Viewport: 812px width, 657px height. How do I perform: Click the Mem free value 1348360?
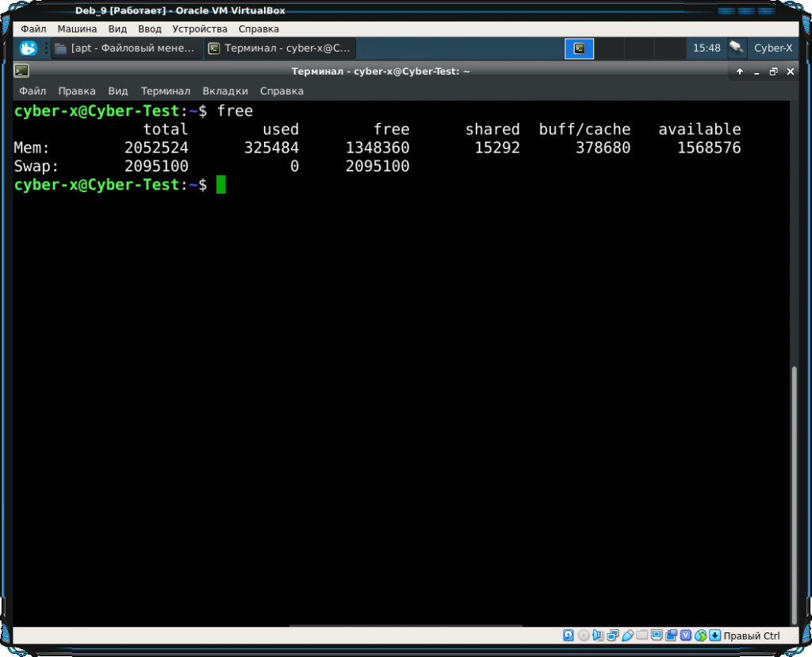tap(377, 148)
